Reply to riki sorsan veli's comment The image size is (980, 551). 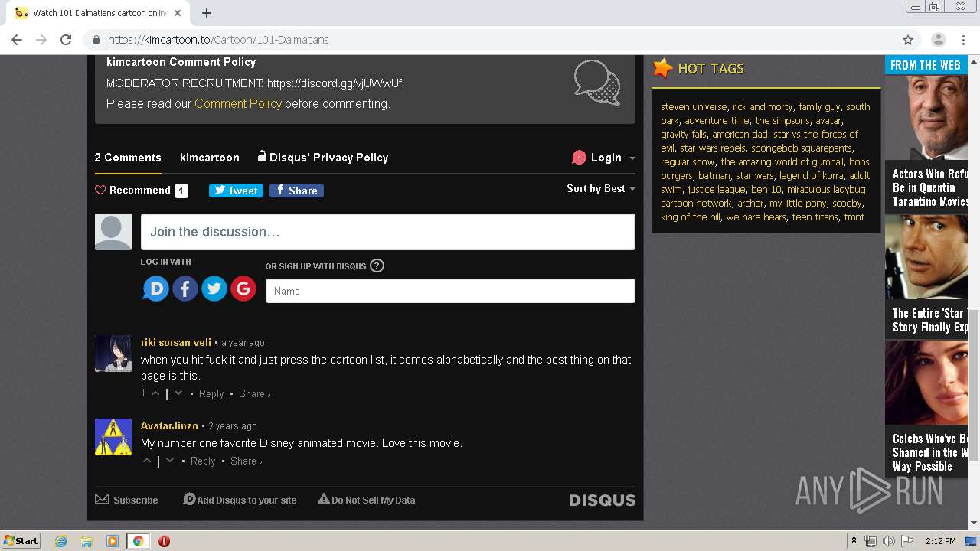coord(211,394)
